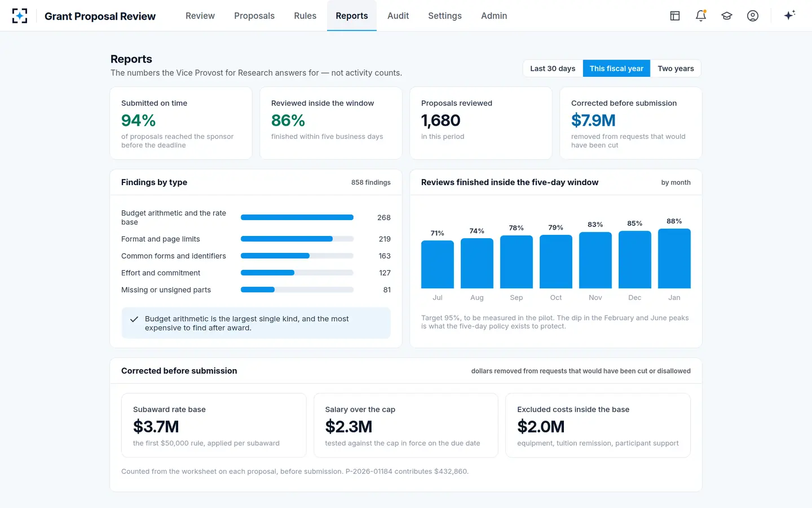Select the Reports tab
Image resolution: width=812 pixels, height=508 pixels.
(352, 16)
